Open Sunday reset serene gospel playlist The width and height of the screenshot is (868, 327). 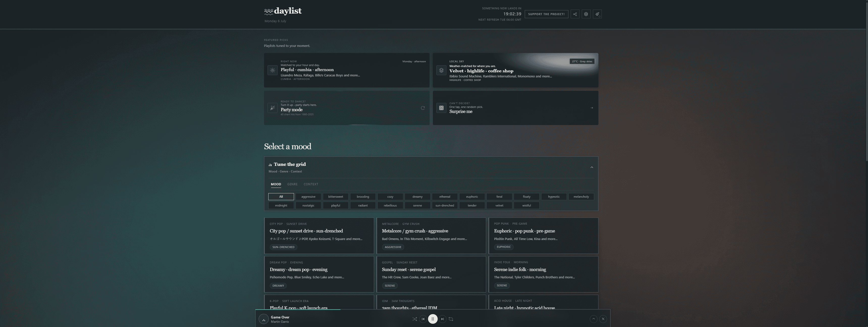pos(431,275)
